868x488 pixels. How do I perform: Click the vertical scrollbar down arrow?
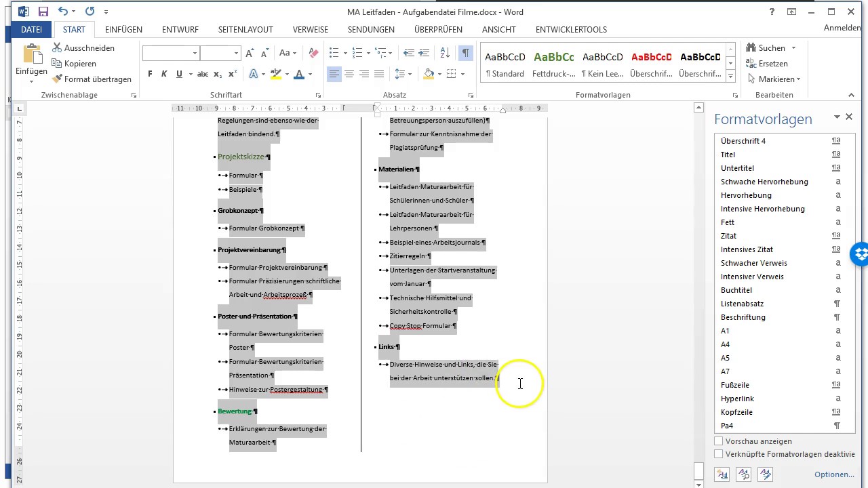coord(699,483)
